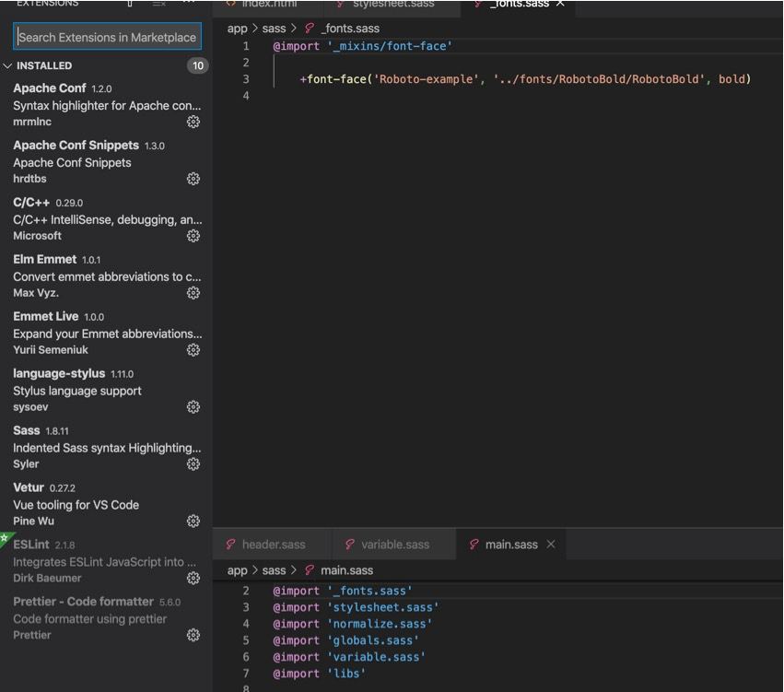Click the app breadcrumb in lower editor
784x692 pixels.
point(237,570)
